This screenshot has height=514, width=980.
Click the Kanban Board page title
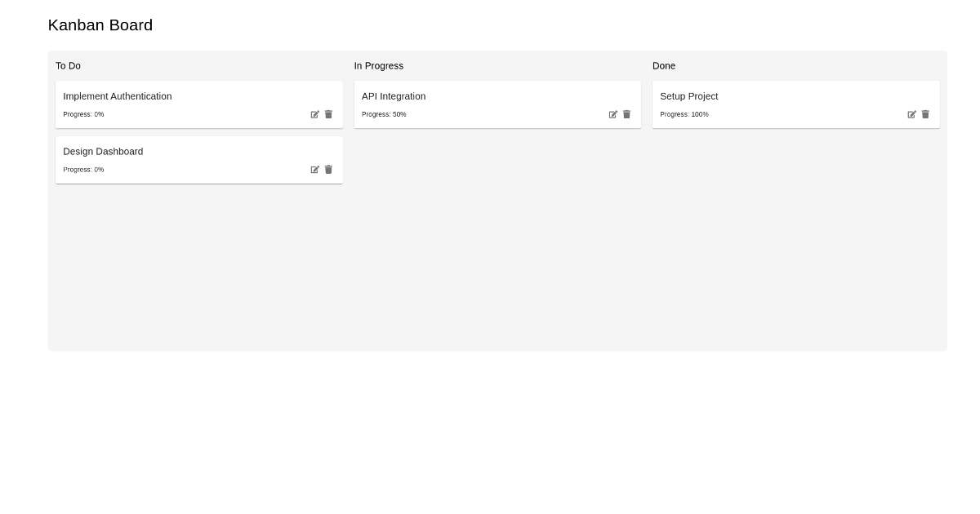[x=100, y=25]
